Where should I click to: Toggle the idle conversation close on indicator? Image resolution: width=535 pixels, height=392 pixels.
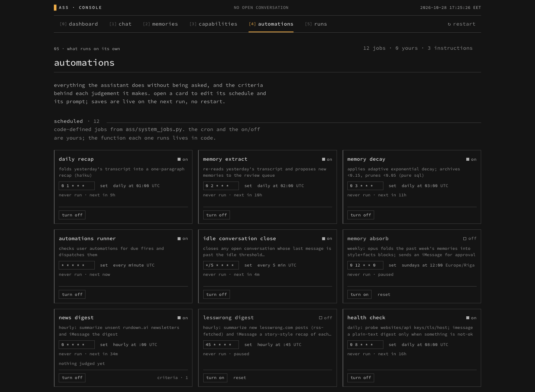click(327, 239)
